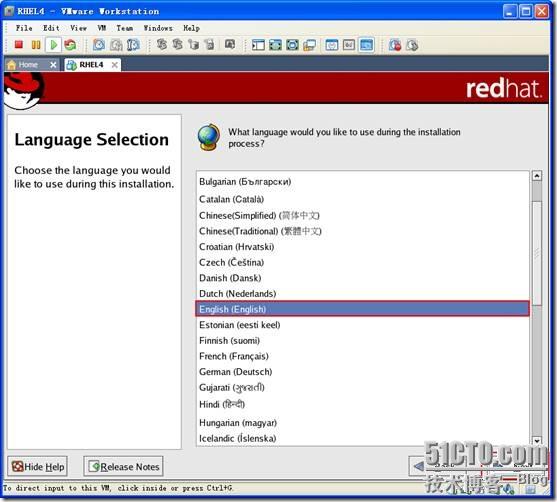
Task: Open the File menu
Action: pos(24,28)
